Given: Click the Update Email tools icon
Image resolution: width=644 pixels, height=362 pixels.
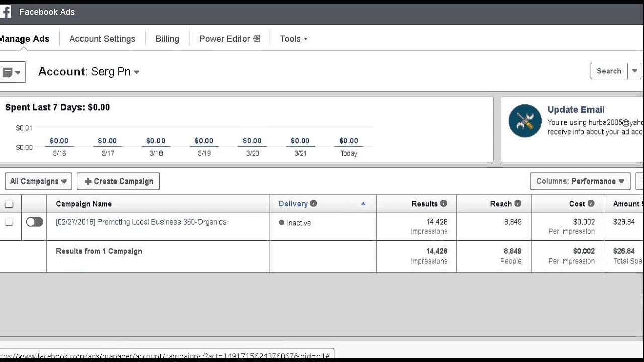Looking at the screenshot, I should [525, 121].
